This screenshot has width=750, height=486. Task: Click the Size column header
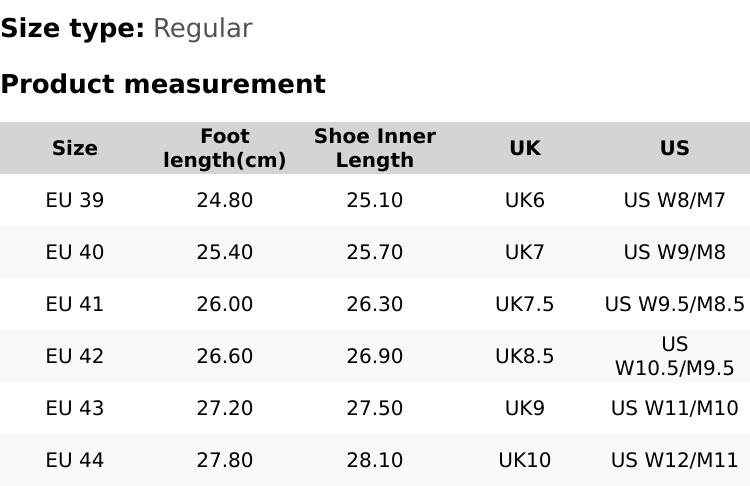click(x=75, y=148)
